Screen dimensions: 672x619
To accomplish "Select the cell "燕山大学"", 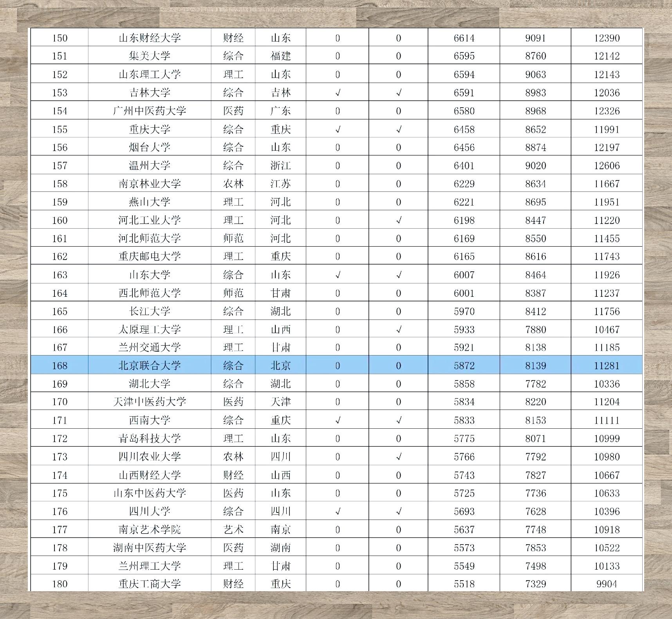I will coord(150,202).
